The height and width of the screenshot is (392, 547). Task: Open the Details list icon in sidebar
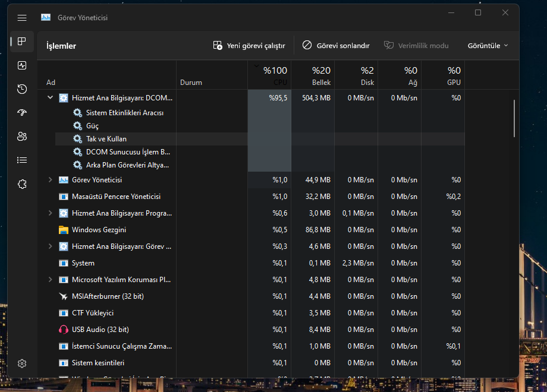point(22,160)
